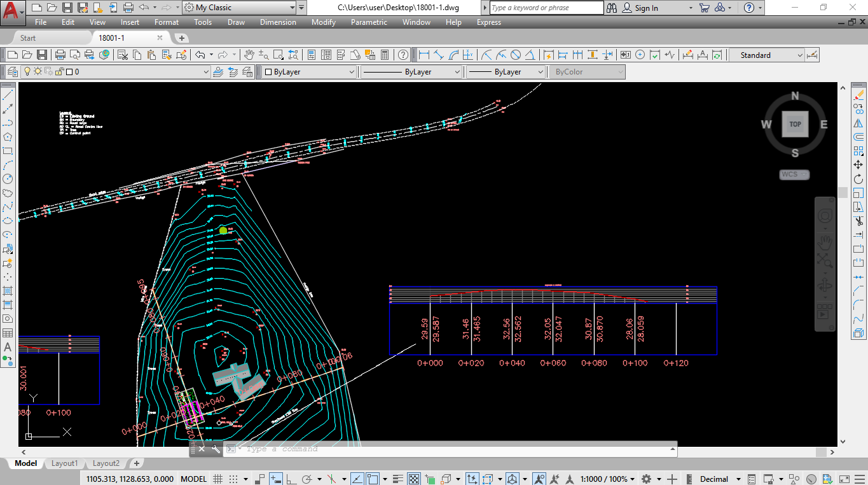Switch to the Layout1 tab
Image resolution: width=868 pixels, height=485 pixels.
(64, 463)
